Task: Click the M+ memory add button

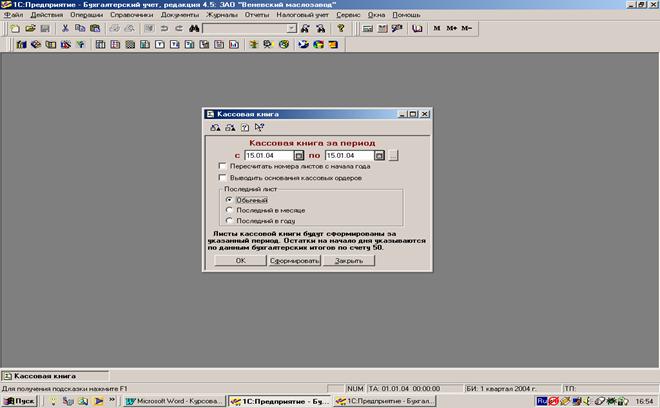Action: pyautogui.click(x=452, y=29)
